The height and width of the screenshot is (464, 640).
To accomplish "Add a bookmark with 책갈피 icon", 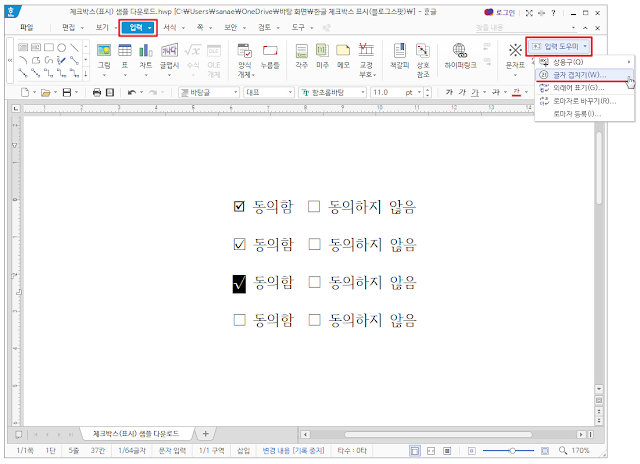I will (400, 51).
